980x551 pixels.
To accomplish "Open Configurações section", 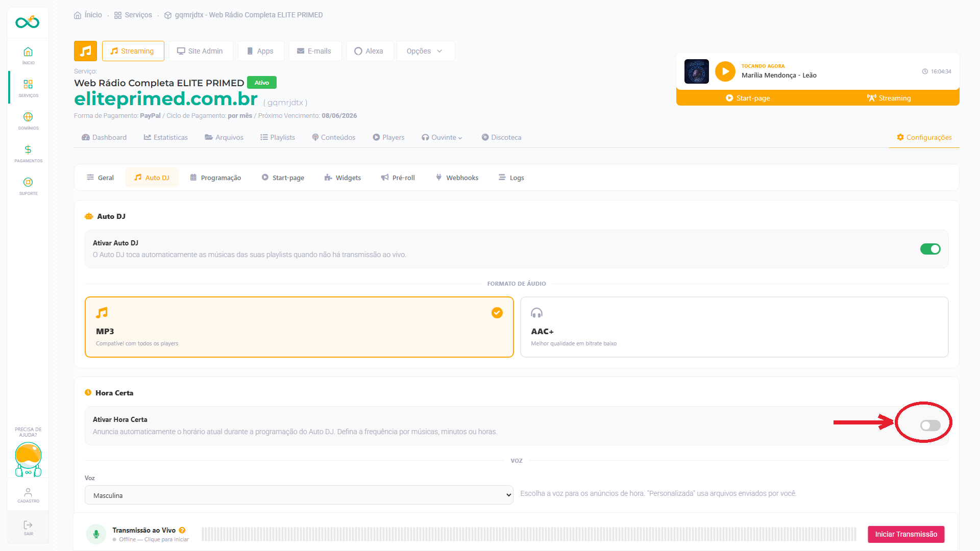I will 924,137.
